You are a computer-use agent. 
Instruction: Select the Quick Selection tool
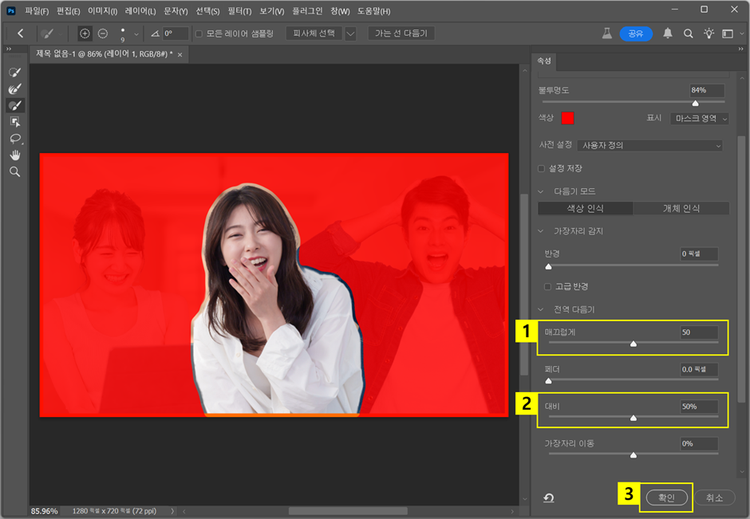point(15,74)
